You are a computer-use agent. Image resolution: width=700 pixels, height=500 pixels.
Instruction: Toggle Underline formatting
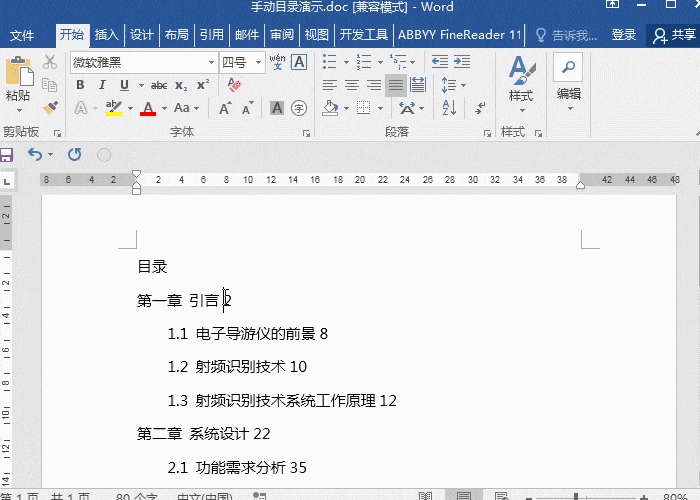click(x=125, y=85)
